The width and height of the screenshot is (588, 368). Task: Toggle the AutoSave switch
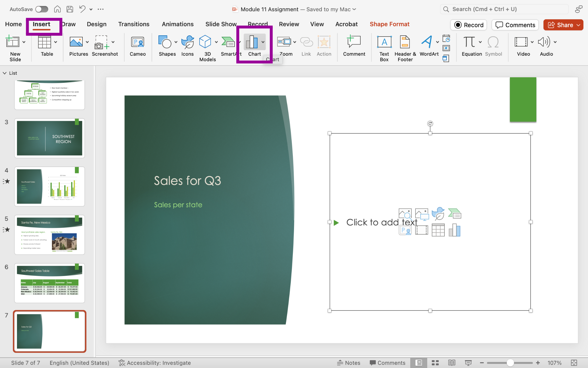[x=42, y=9]
